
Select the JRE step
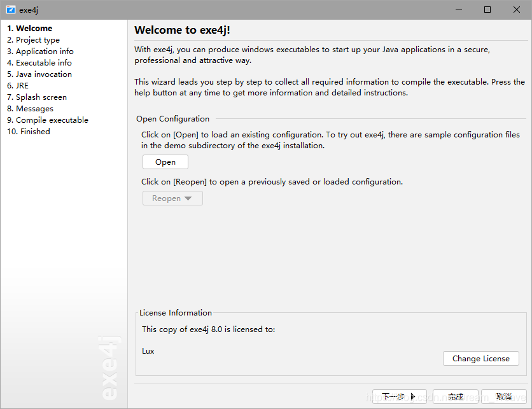click(x=18, y=86)
